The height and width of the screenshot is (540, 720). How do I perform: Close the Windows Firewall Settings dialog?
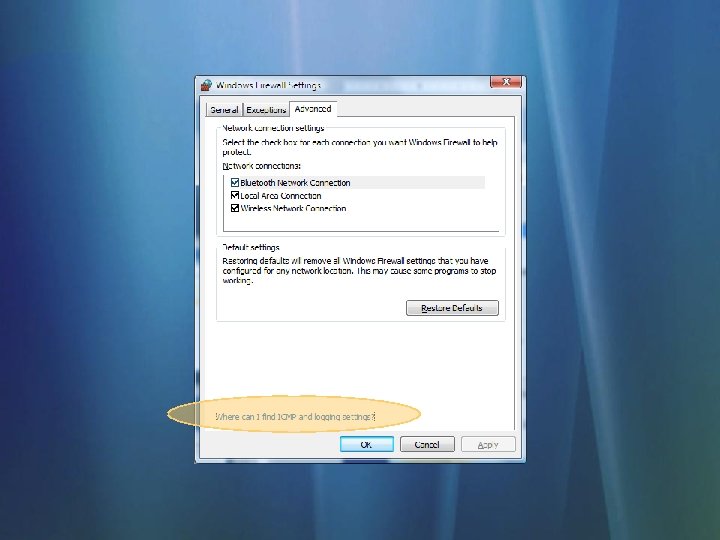pos(506,82)
